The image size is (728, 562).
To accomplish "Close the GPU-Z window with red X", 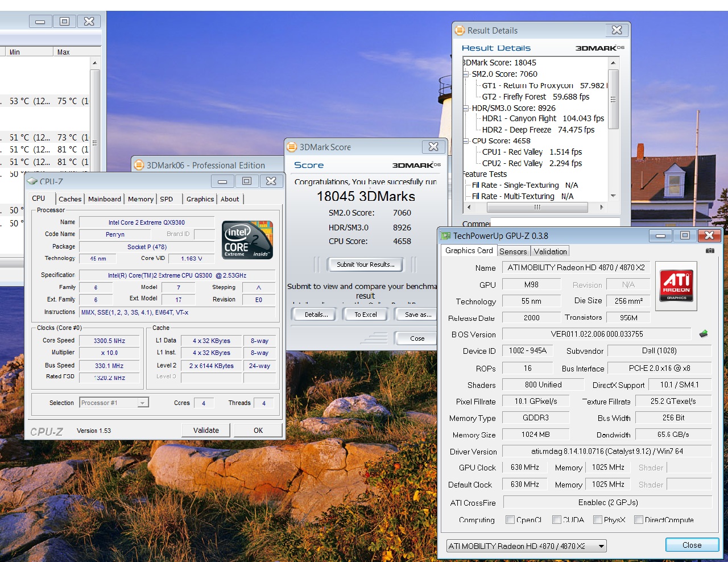I will click(709, 235).
